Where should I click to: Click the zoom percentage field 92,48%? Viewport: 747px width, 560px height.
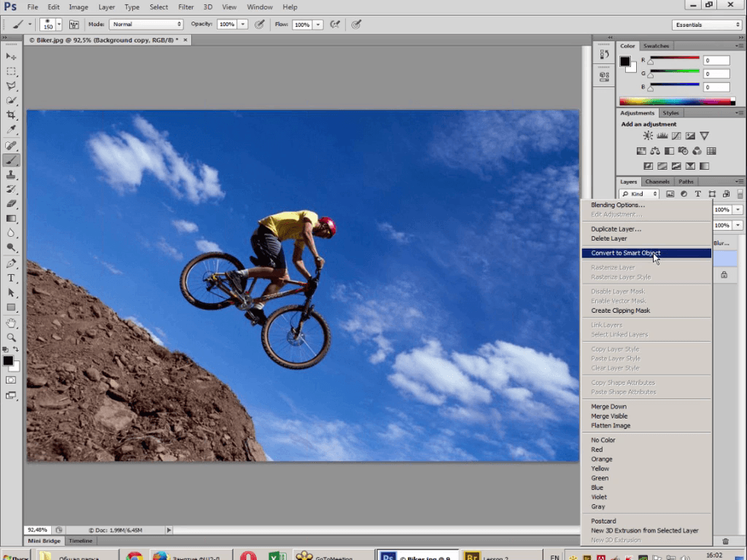coord(38,530)
